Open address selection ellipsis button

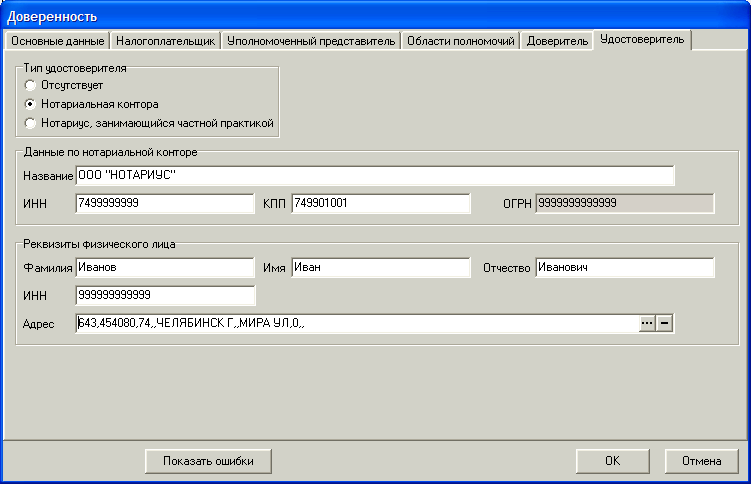647,323
